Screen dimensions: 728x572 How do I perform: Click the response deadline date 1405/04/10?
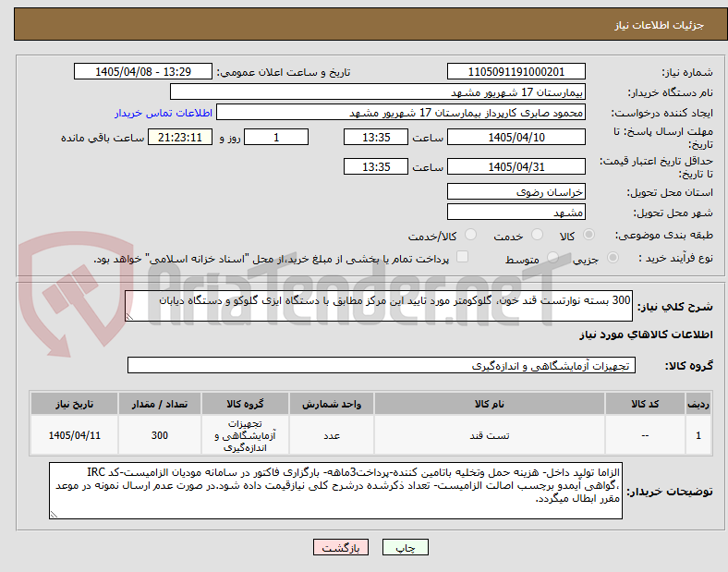(x=516, y=137)
